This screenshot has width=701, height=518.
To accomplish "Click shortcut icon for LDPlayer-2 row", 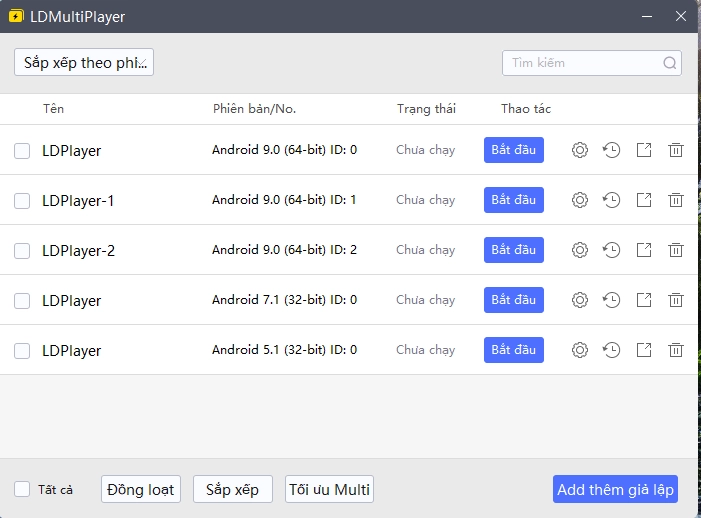I will click(644, 250).
